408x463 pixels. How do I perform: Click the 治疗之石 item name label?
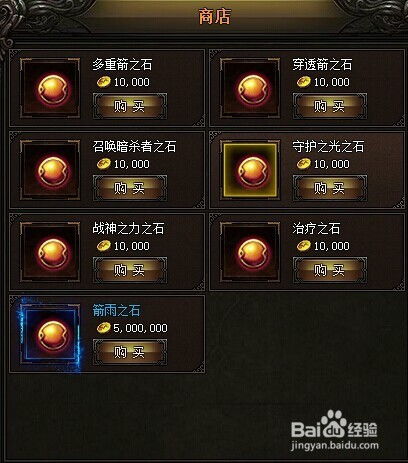point(316,229)
